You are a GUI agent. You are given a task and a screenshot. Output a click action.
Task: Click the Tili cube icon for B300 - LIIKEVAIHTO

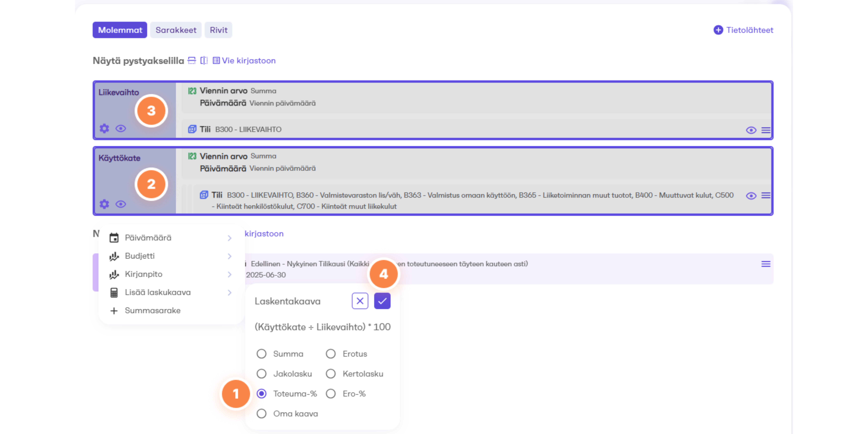(x=192, y=129)
